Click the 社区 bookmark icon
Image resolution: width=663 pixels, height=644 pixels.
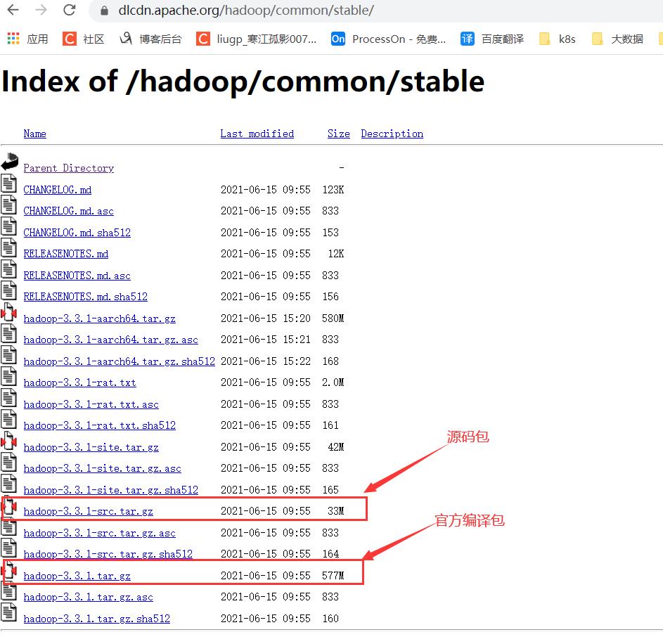click(70, 39)
